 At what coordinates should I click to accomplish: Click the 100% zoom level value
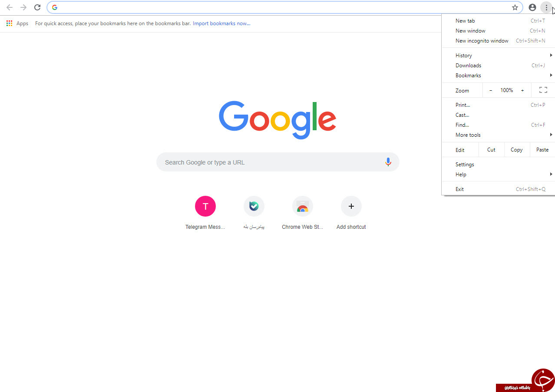[506, 90]
